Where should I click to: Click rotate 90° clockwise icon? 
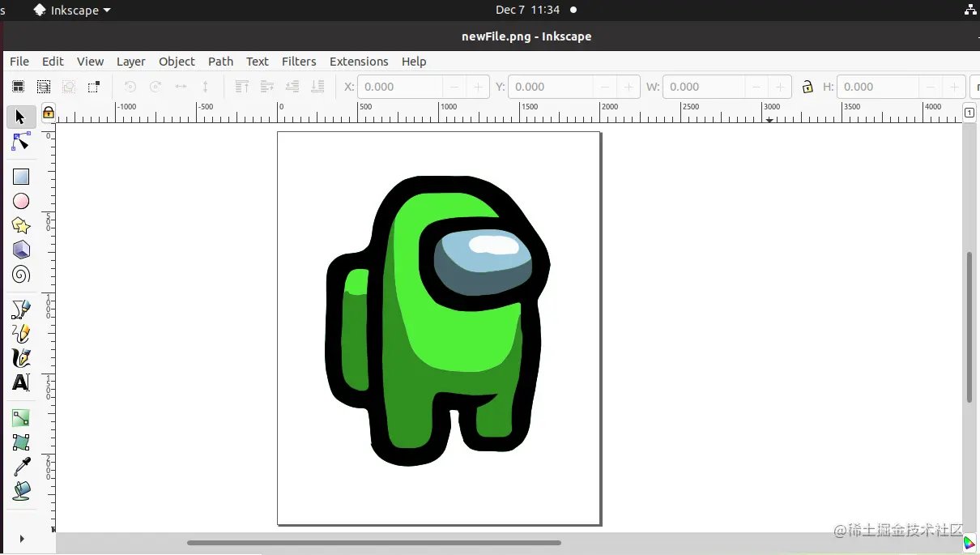(156, 87)
